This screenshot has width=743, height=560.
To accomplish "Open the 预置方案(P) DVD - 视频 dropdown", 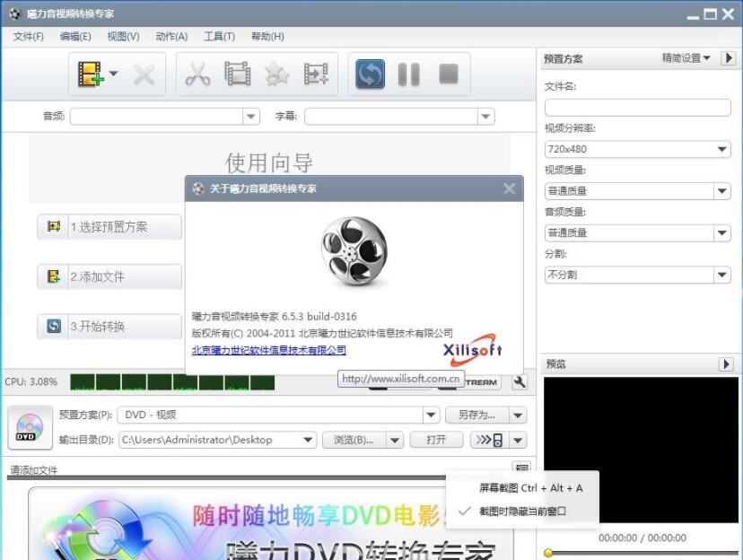I will pos(431,415).
